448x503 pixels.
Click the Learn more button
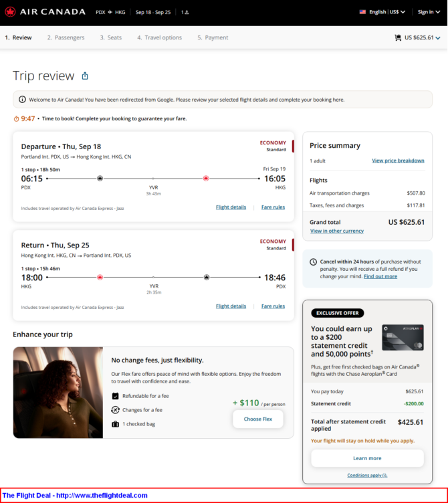coord(367,458)
